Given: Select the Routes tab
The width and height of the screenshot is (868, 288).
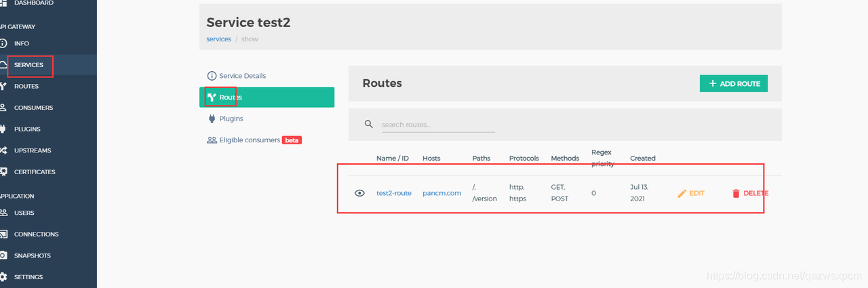Looking at the screenshot, I should [267, 97].
